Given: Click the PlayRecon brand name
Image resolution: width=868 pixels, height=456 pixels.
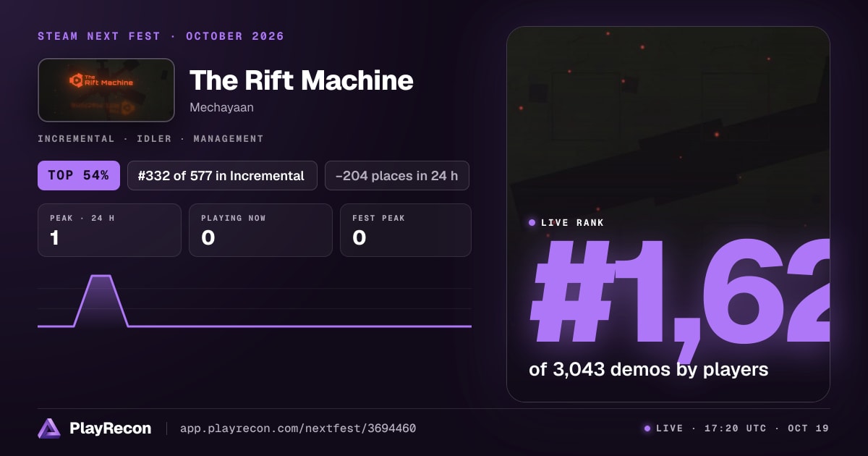Looking at the screenshot, I should point(111,428).
